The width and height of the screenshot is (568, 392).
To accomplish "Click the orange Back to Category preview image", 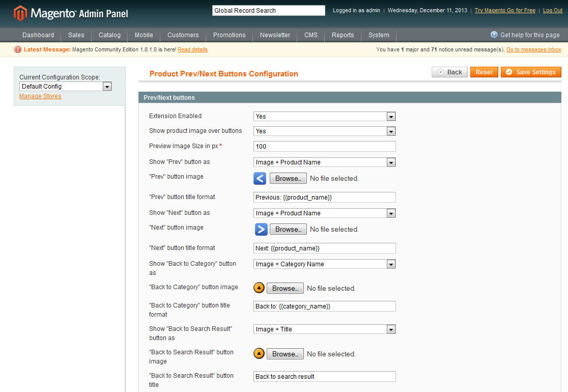I will pos(259,288).
